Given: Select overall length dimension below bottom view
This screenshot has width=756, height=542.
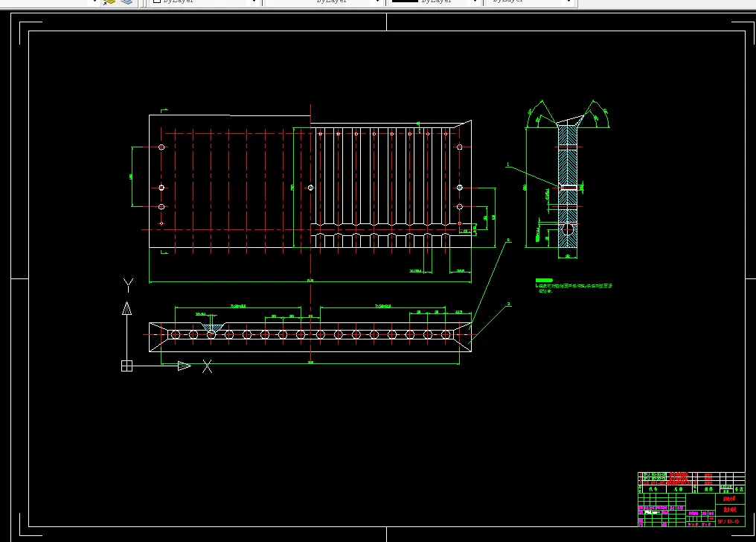Looking at the screenshot, I should (310, 363).
